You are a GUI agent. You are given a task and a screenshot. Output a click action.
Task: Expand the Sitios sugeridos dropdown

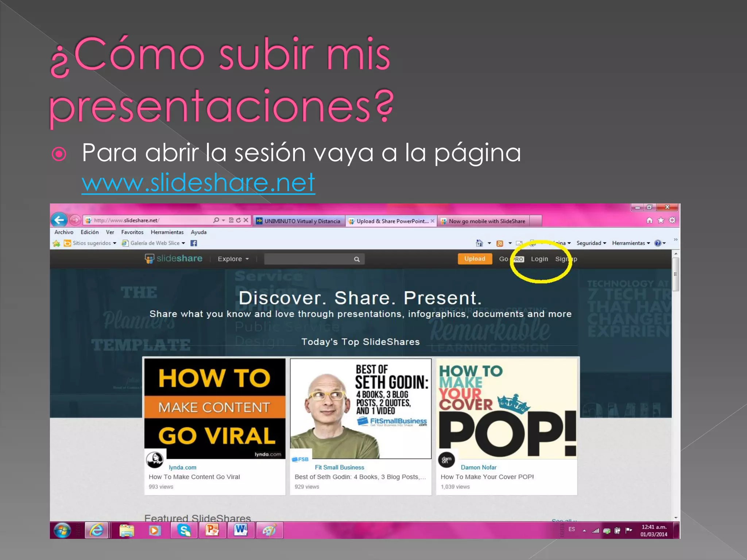(x=115, y=243)
